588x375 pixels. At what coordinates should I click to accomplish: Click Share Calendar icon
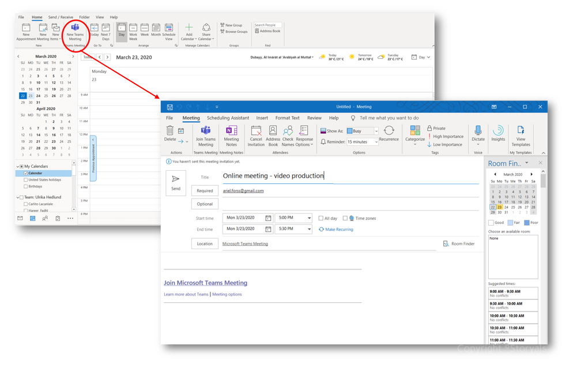point(206,32)
